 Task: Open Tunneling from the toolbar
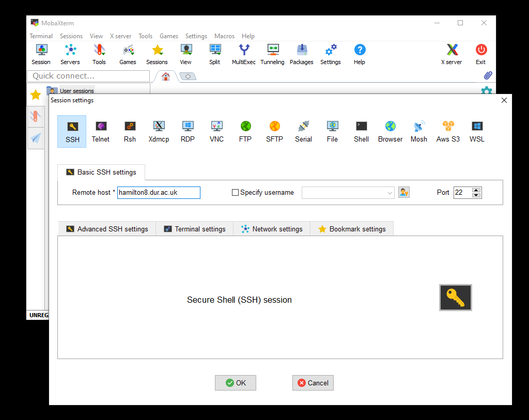(273, 54)
